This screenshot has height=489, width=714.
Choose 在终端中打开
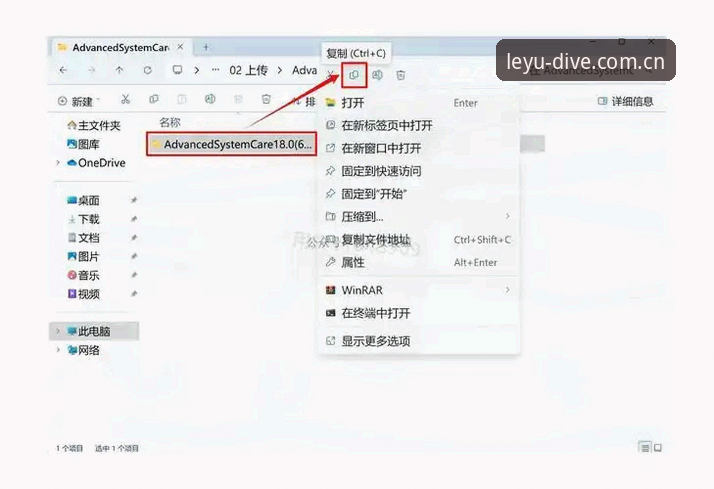click(419, 313)
